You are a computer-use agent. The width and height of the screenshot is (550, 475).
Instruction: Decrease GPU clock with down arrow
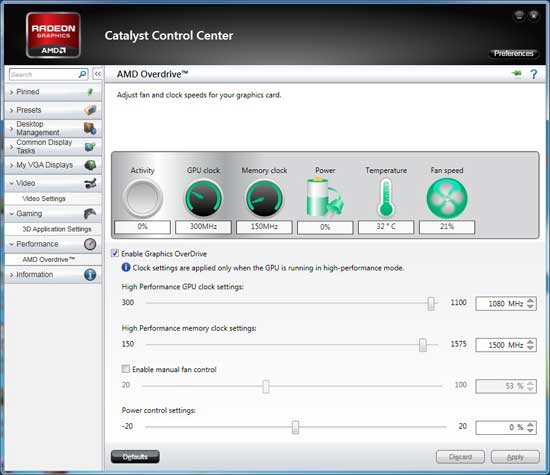pyautogui.click(x=530, y=307)
